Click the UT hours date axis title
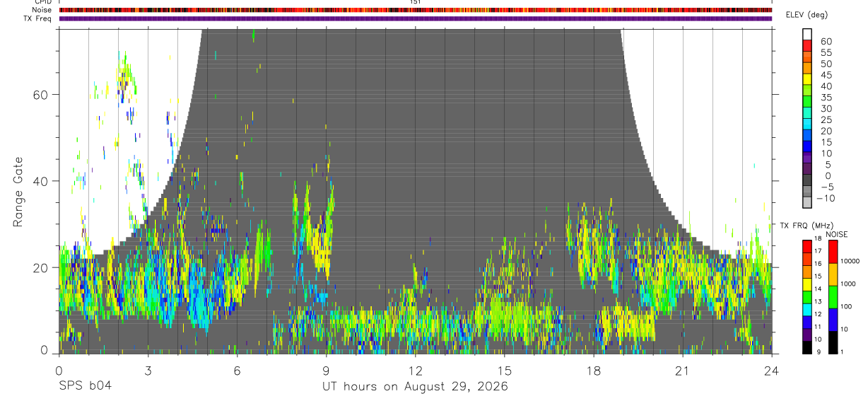The image size is (868, 401). (415, 387)
